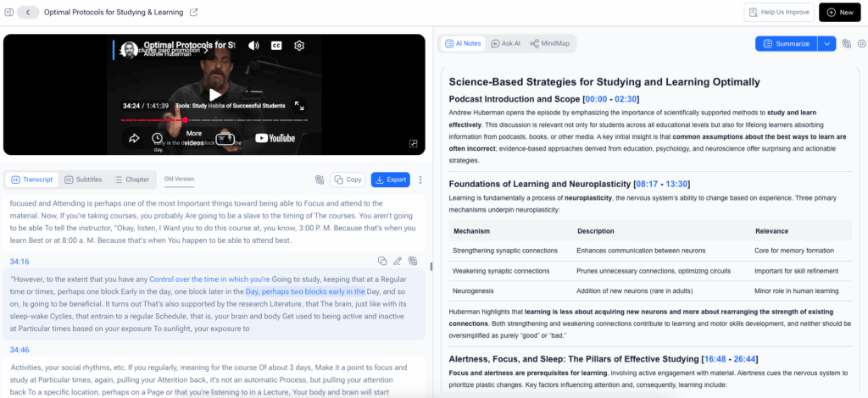868x398 pixels.
Task: Mute video with the speaker icon
Action: 253,46
